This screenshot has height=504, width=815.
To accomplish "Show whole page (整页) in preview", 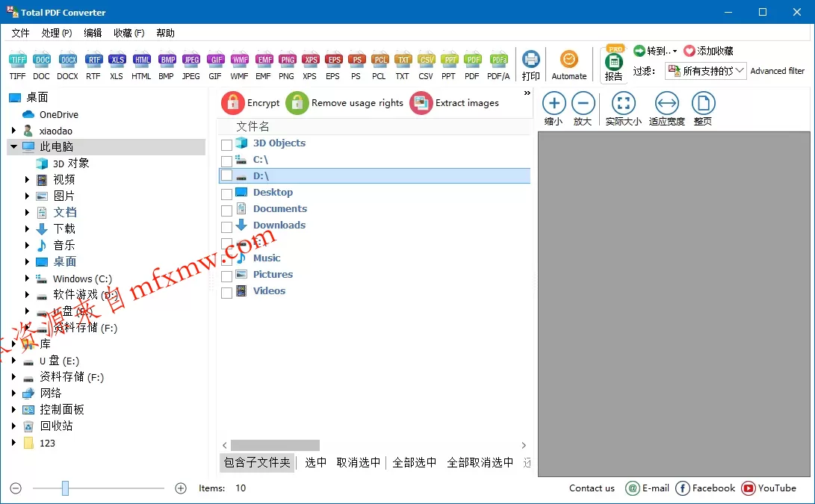I will [x=703, y=108].
